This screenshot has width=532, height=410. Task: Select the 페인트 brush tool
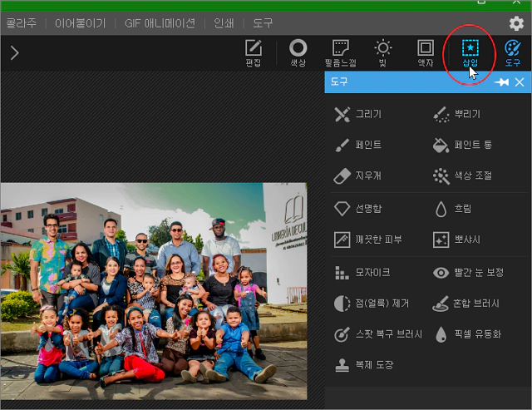coord(358,145)
